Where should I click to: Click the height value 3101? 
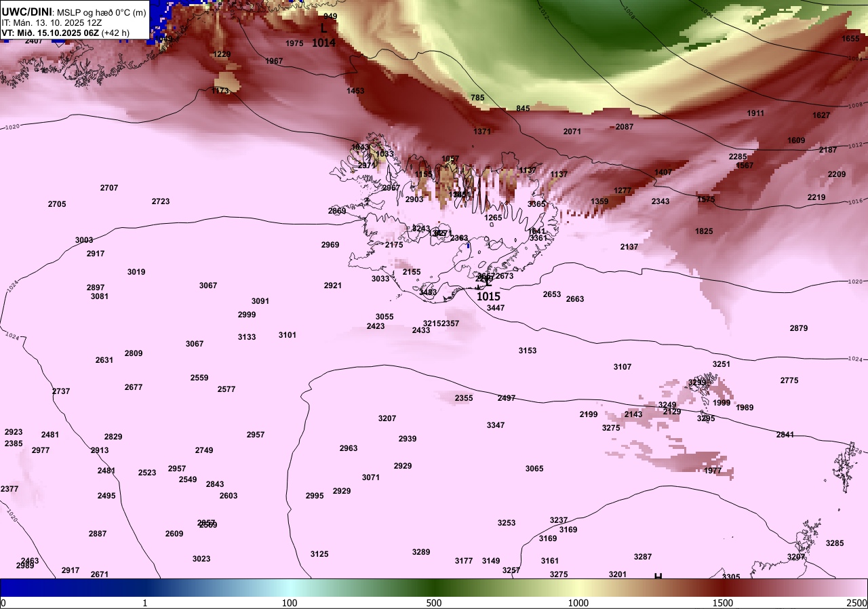point(288,335)
